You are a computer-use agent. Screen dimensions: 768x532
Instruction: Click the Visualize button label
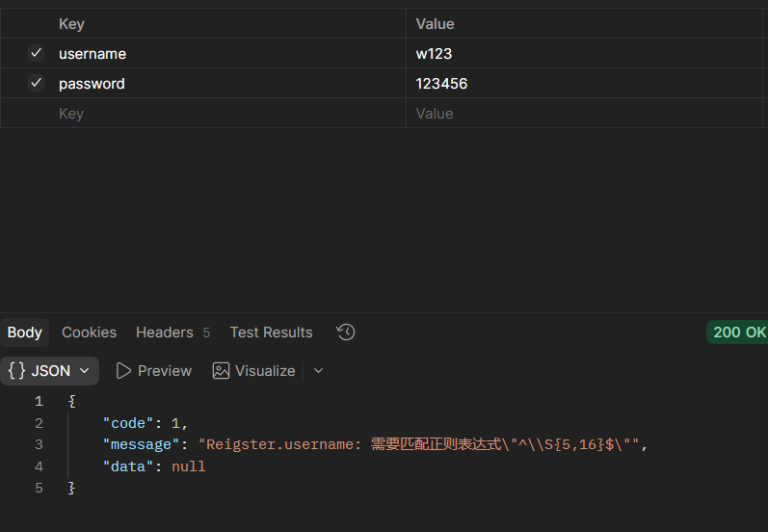coord(265,371)
